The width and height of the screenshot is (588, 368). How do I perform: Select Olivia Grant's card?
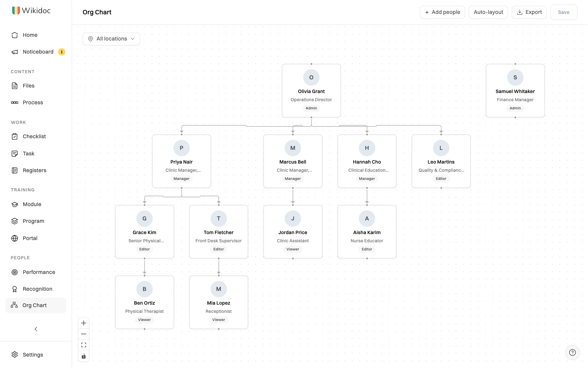click(x=311, y=91)
